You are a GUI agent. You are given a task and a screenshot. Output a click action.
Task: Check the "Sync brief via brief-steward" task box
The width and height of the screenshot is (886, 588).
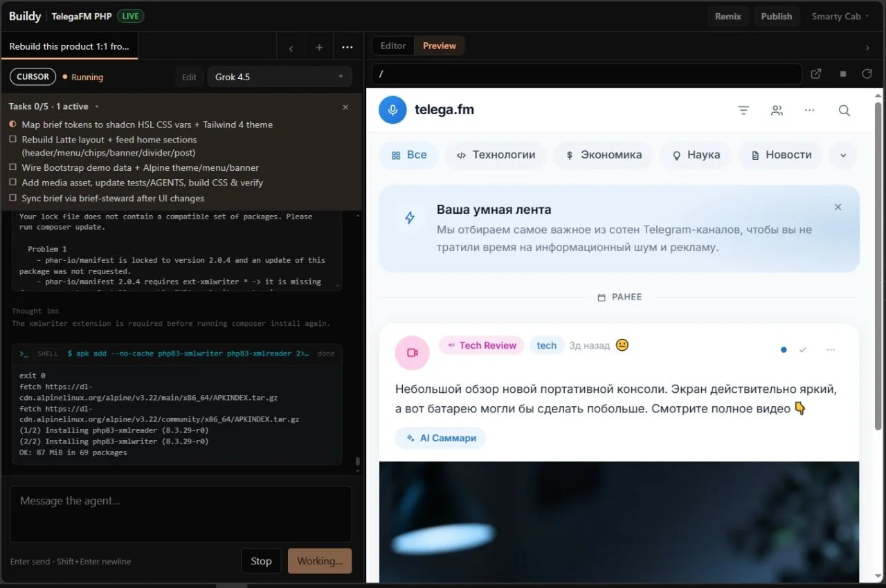[12, 198]
